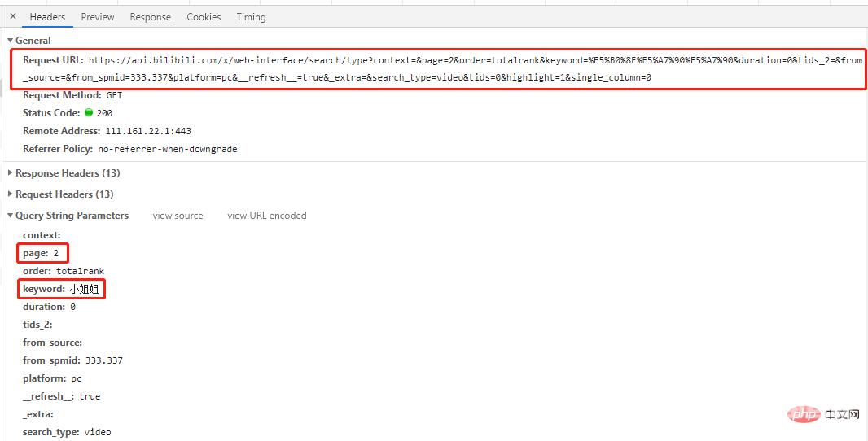
Task: Click the context parameter row
Action: tap(42, 235)
